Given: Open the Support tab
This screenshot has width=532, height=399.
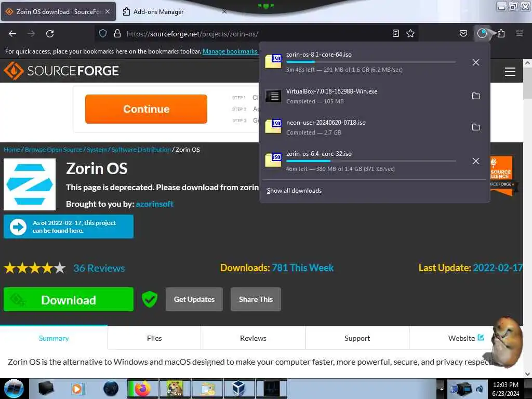Looking at the screenshot, I should 357,338.
